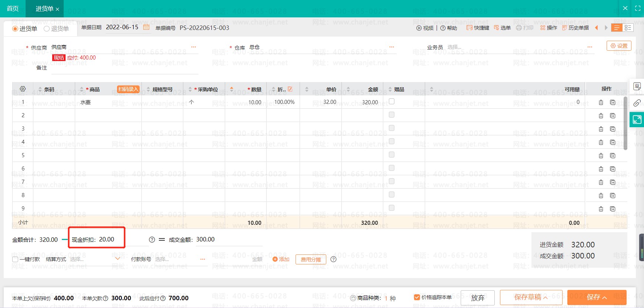This screenshot has width=644, height=308.
Task: Copy row 1 containing 水壶
Action: click(613, 102)
